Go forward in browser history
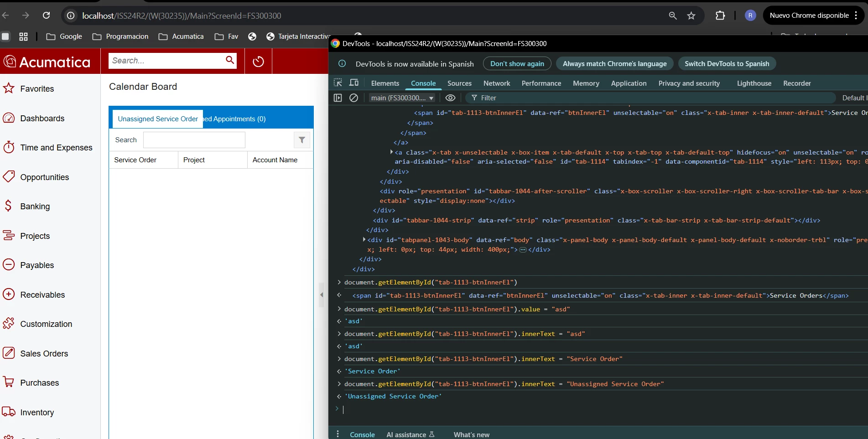 (x=26, y=15)
